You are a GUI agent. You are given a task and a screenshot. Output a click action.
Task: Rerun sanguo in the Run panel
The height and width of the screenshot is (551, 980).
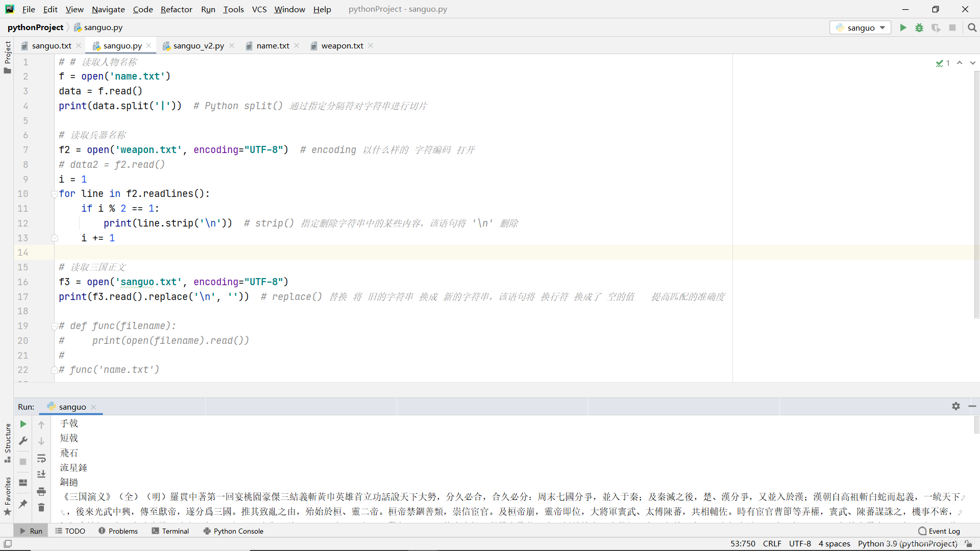(23, 424)
